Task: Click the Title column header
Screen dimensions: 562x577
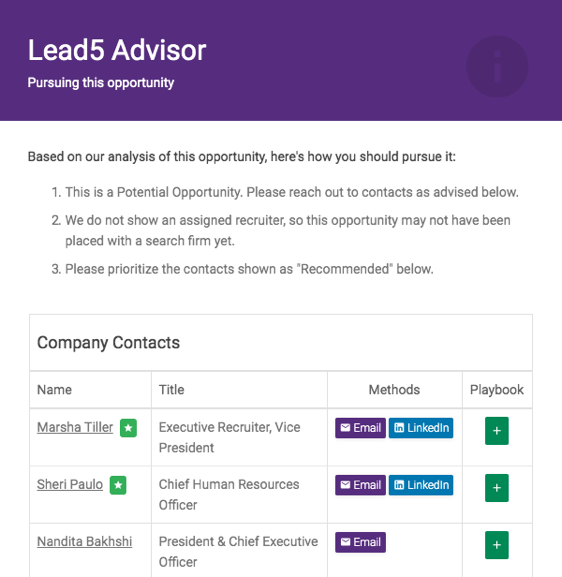Action: pyautogui.click(x=172, y=390)
